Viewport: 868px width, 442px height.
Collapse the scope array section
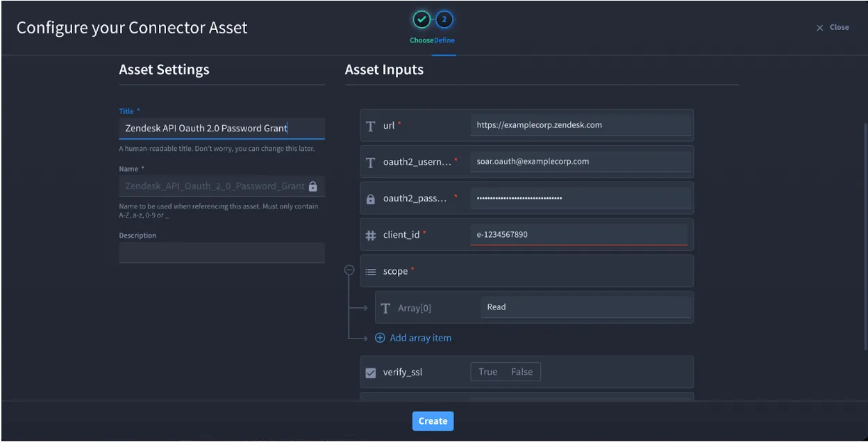click(349, 270)
